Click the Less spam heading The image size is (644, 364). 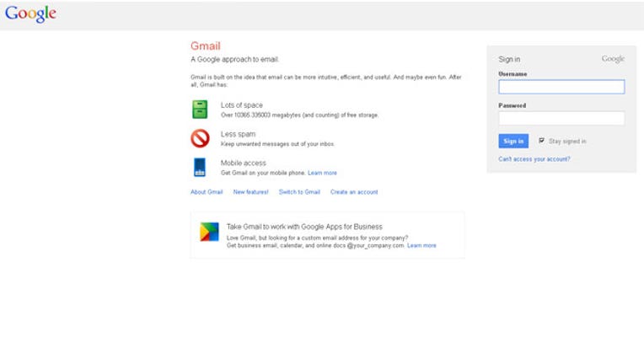[x=238, y=134]
